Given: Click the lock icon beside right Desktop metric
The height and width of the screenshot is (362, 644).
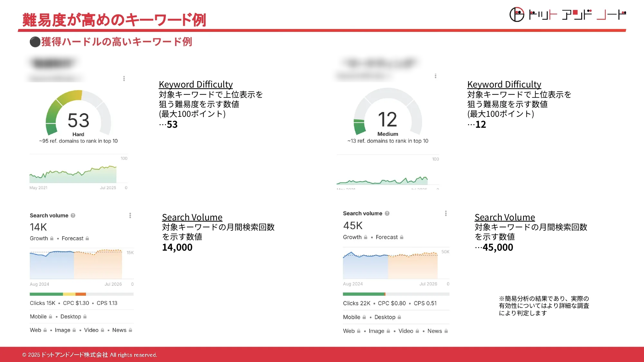Looking at the screenshot, I should (399, 317).
